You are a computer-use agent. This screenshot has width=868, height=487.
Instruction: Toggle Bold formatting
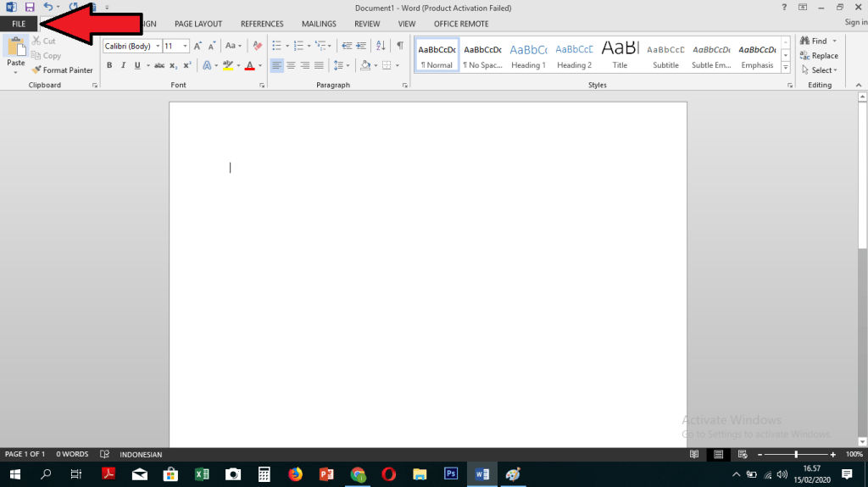[x=109, y=65]
